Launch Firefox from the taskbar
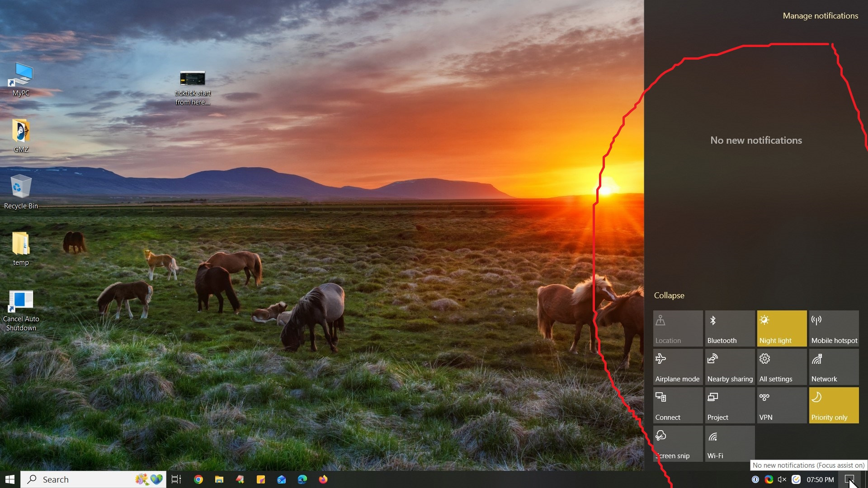Image resolution: width=868 pixels, height=488 pixels. pyautogui.click(x=323, y=479)
